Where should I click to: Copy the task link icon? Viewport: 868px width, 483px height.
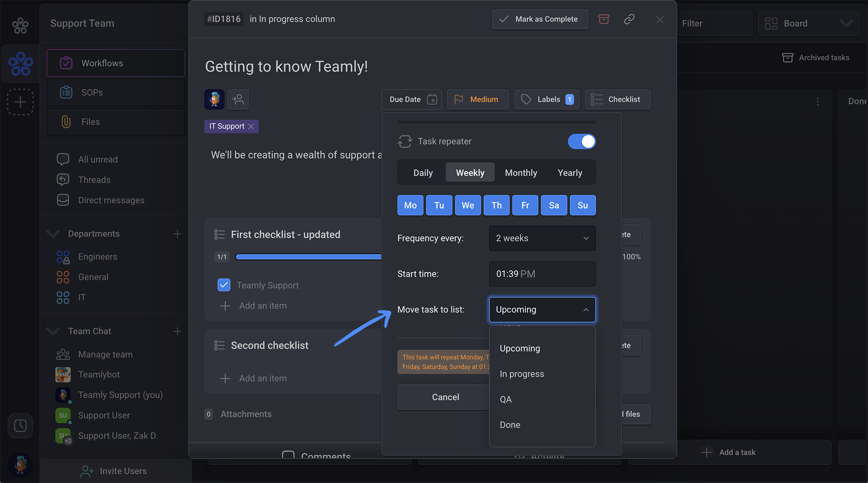tap(629, 19)
